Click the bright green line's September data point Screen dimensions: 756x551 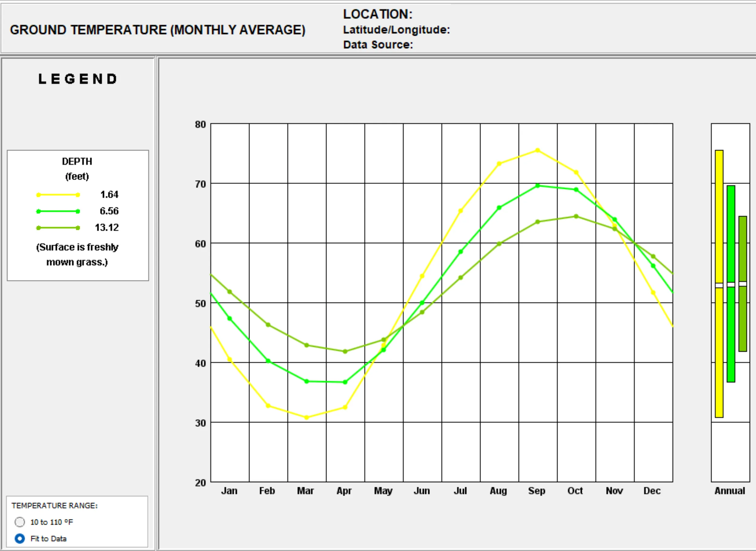538,186
